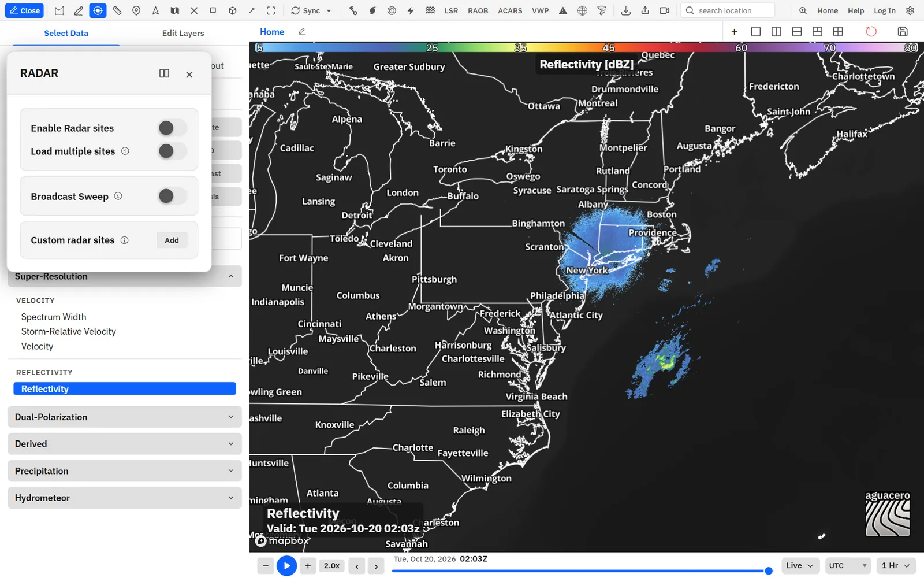Expand the Derived section
Viewport: 924px width, 578px height.
click(x=125, y=444)
